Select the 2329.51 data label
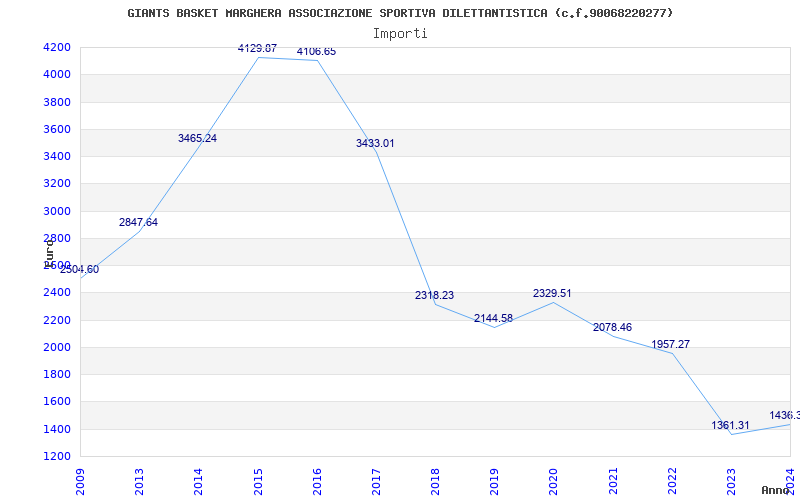This screenshot has width=800, height=500. (552, 293)
